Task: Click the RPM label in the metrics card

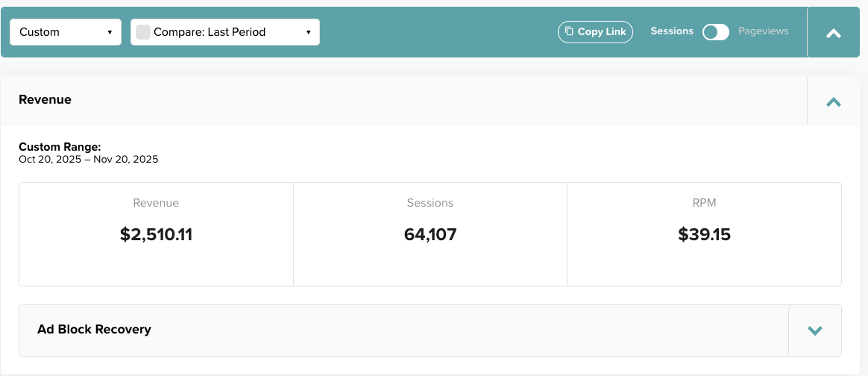Action: (704, 203)
